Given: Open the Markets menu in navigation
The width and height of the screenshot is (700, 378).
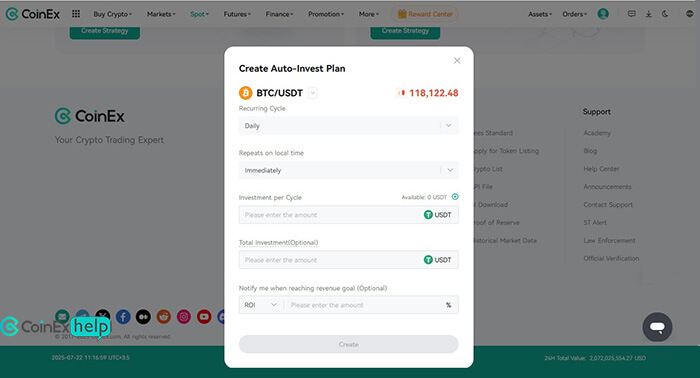Looking at the screenshot, I should pyautogui.click(x=161, y=14).
